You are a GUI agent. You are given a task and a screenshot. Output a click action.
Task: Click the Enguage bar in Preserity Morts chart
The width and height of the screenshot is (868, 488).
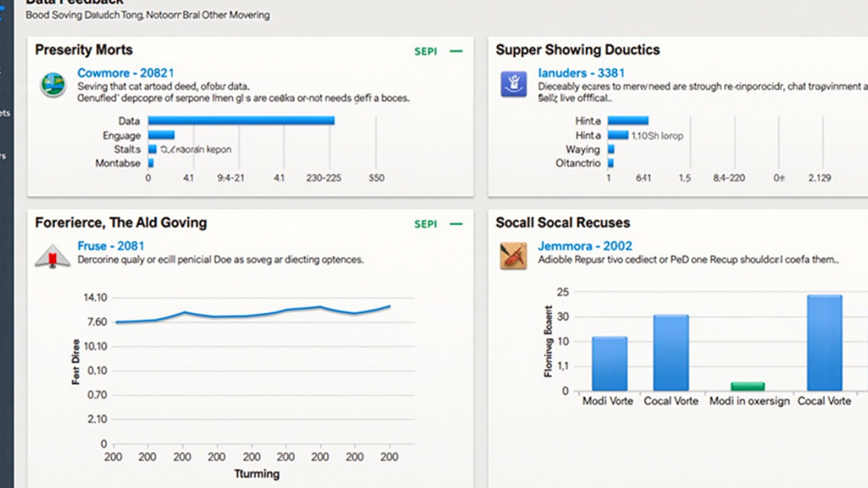click(161, 135)
